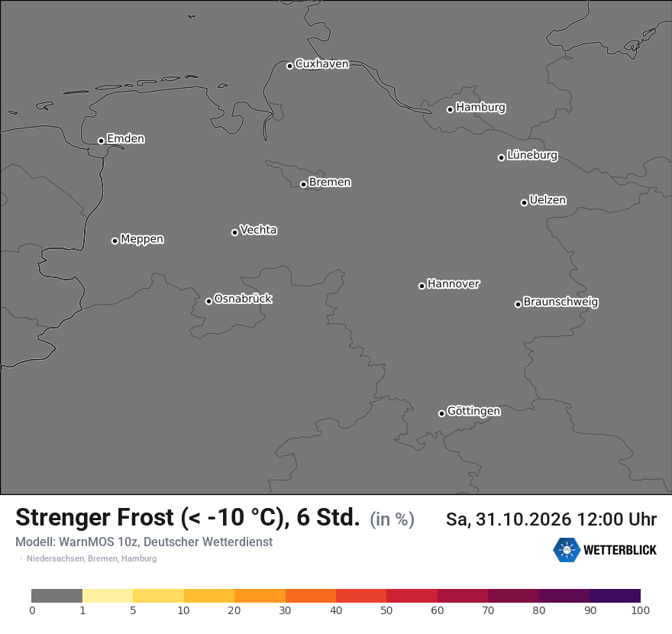This screenshot has height=634, width=672.
Task: Click the Strenger Frost map title
Action: tap(188, 517)
